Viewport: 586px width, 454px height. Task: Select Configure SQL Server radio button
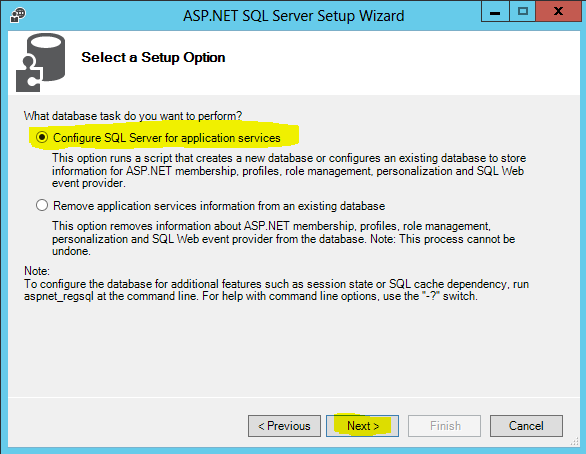pyautogui.click(x=42, y=137)
